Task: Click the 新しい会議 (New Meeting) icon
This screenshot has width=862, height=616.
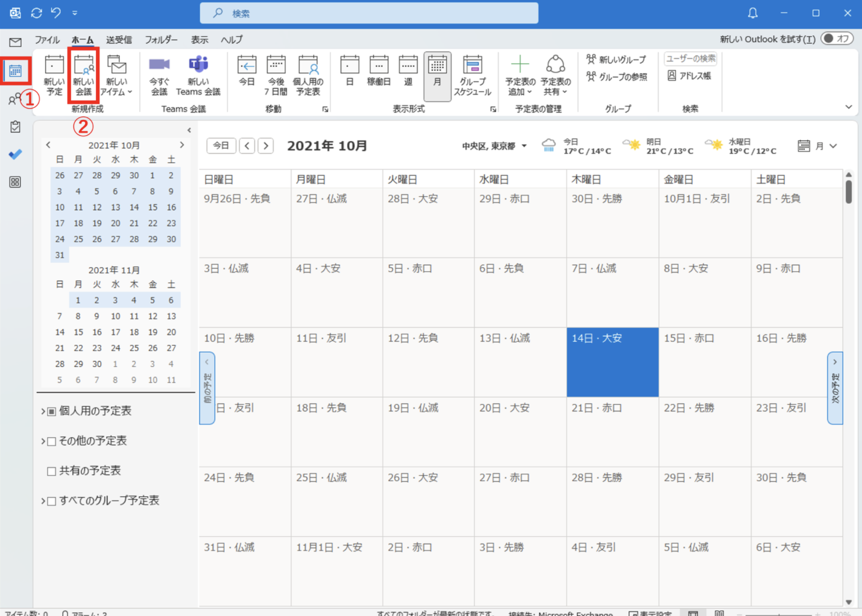Action: pyautogui.click(x=84, y=75)
